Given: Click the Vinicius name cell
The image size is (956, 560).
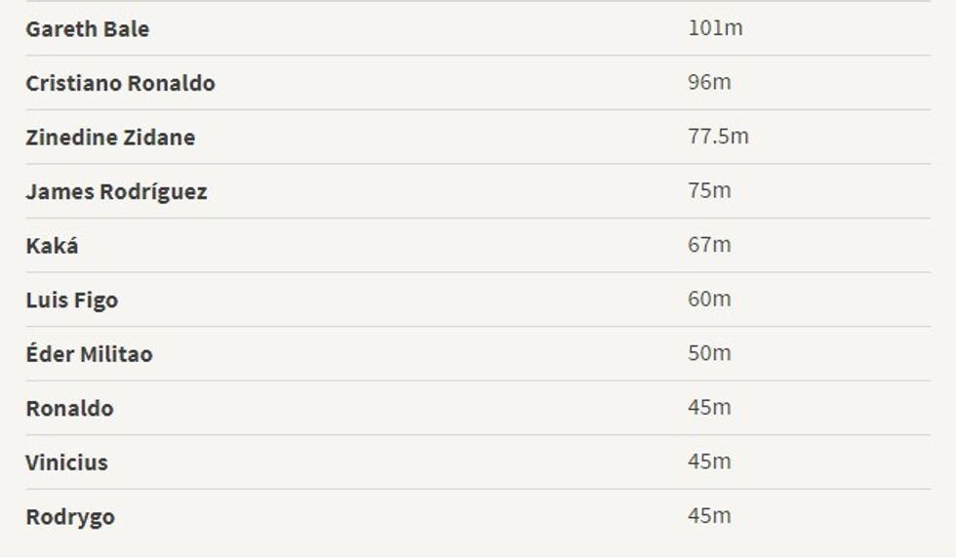Looking at the screenshot, I should pos(66,462).
